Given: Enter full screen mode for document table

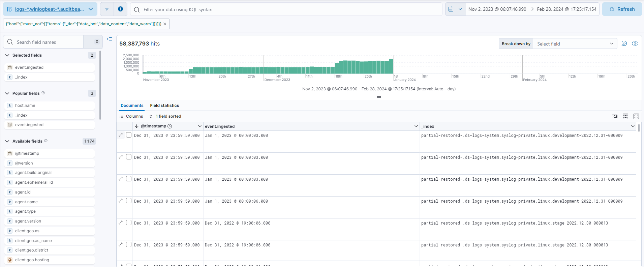Looking at the screenshot, I should pyautogui.click(x=636, y=116).
